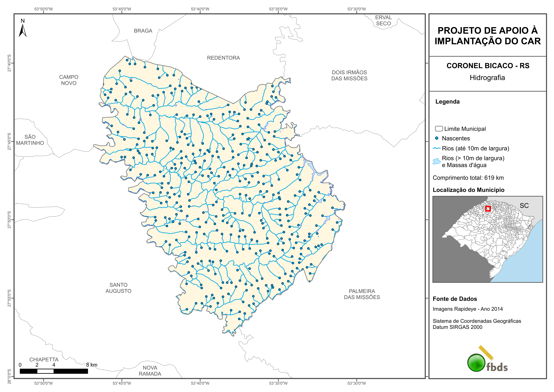This screenshot has height=392, width=554.
Task: Click the CAMPO NOVO label
Action: coord(69,80)
